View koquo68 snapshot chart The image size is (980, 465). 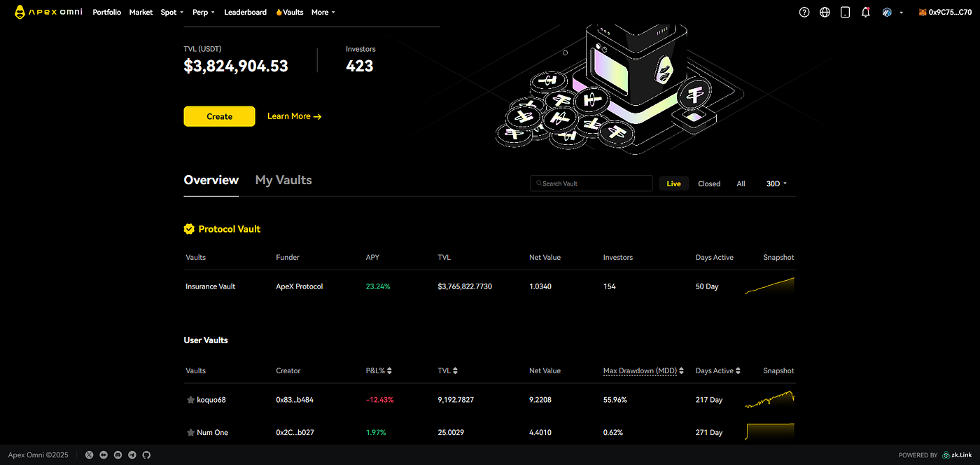point(770,399)
